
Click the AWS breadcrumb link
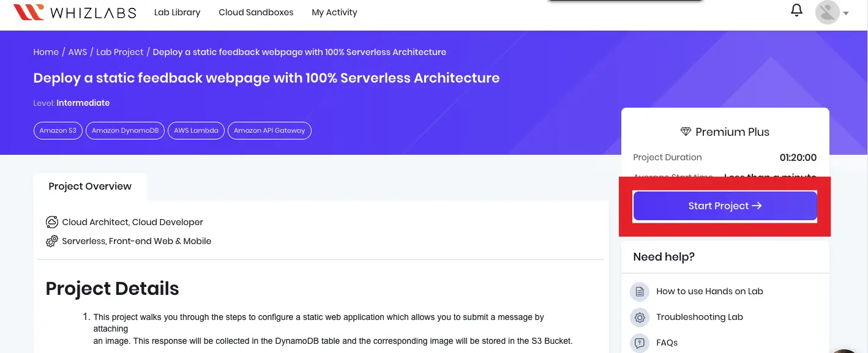(78, 52)
